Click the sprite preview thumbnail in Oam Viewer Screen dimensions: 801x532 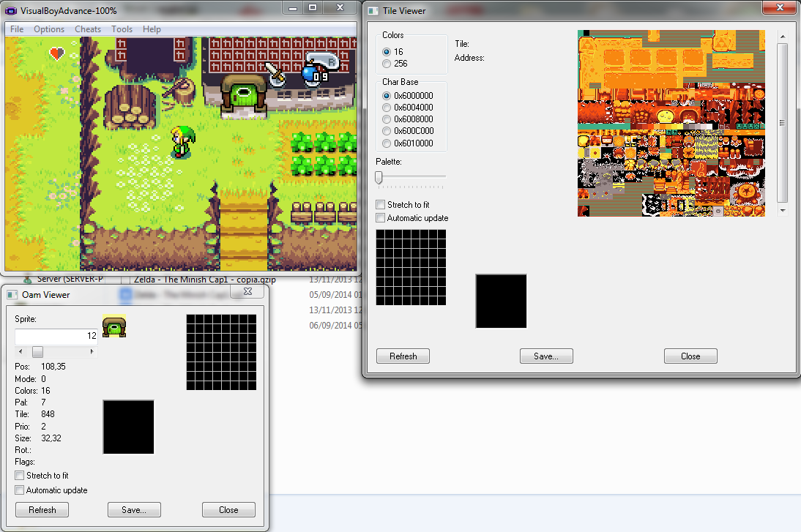point(114,326)
